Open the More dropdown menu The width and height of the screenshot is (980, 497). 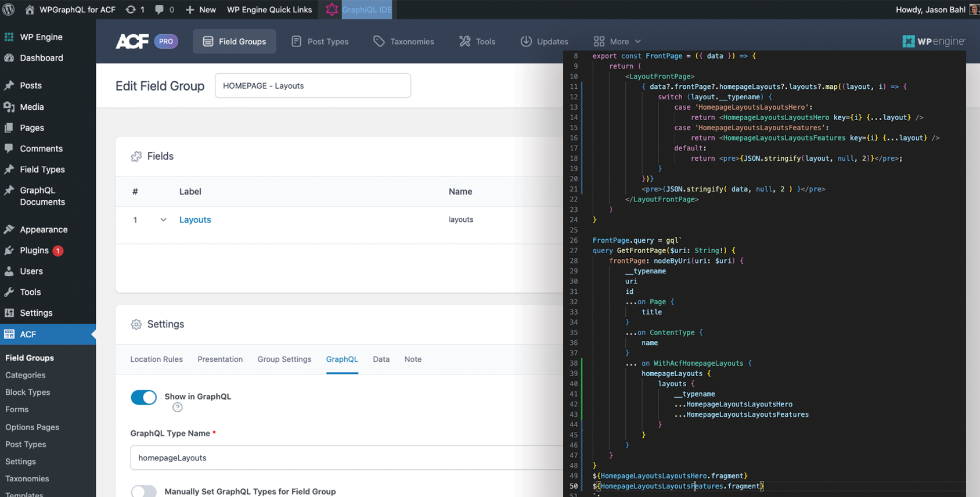coord(617,41)
